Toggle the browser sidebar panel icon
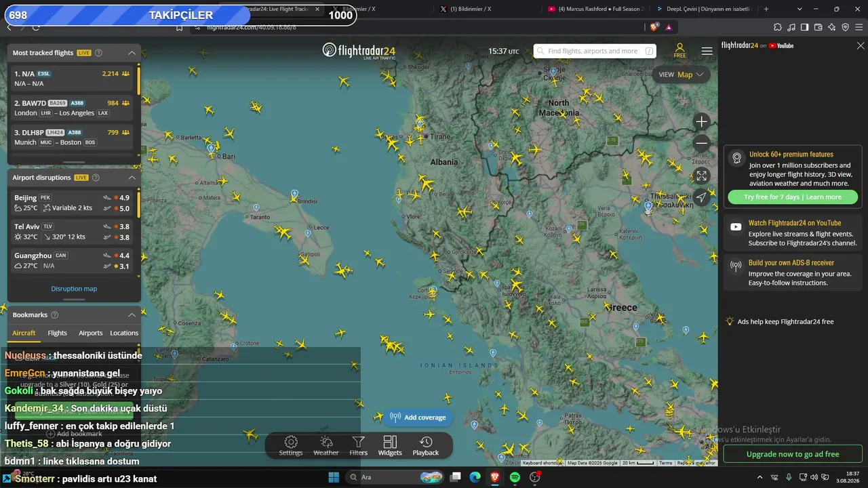This screenshot has width=868, height=488. pos(805,27)
